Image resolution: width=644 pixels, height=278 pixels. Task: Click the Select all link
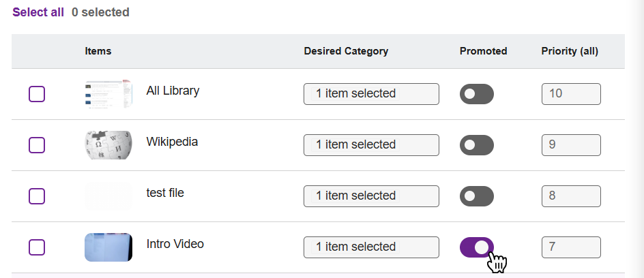(38, 12)
